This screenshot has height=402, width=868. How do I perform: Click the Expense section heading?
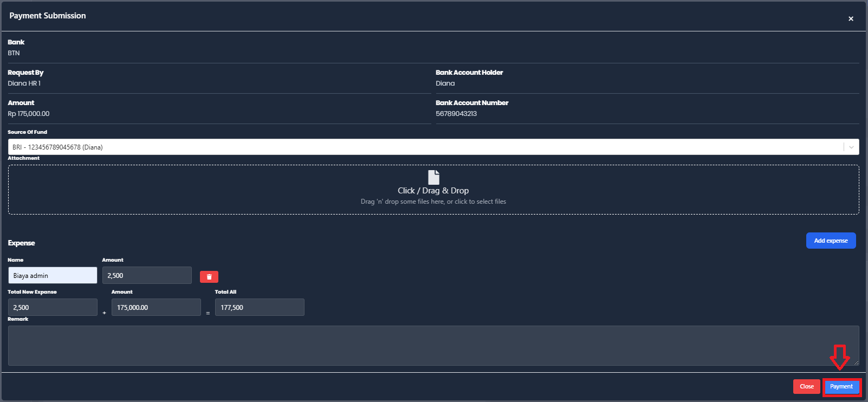pyautogui.click(x=21, y=243)
